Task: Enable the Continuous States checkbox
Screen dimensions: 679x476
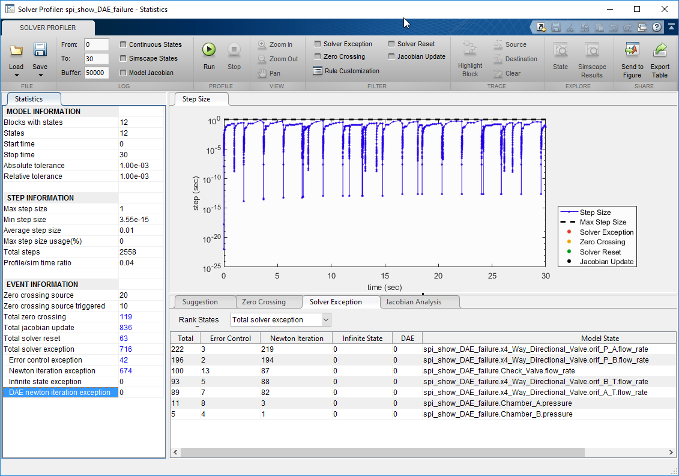Action: tap(122, 44)
